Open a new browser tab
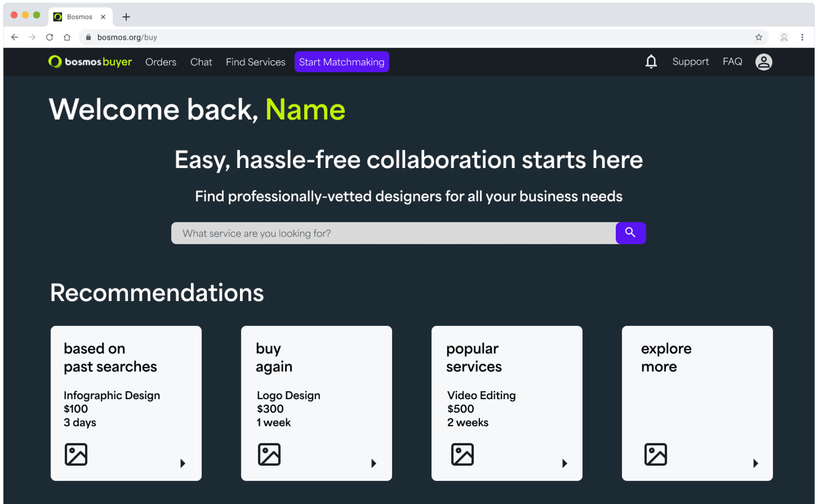 click(126, 17)
